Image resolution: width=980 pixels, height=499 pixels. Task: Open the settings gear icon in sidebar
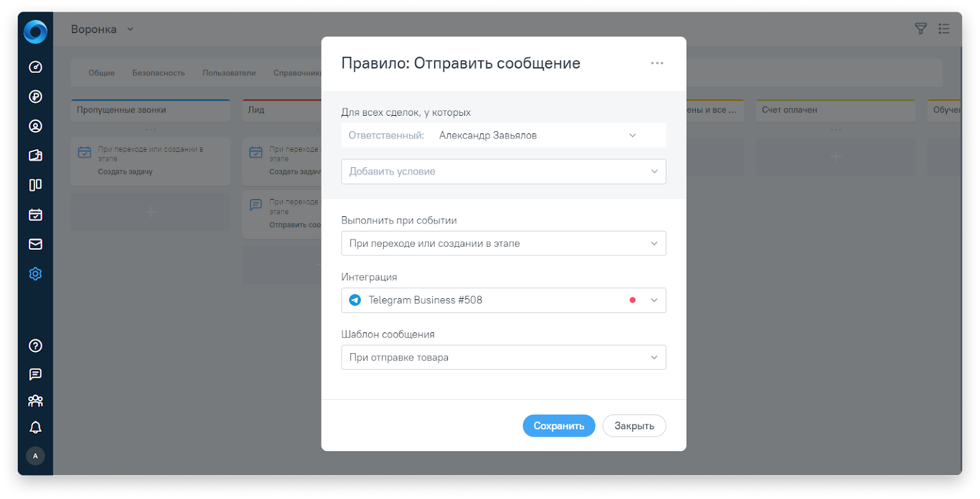pos(36,274)
